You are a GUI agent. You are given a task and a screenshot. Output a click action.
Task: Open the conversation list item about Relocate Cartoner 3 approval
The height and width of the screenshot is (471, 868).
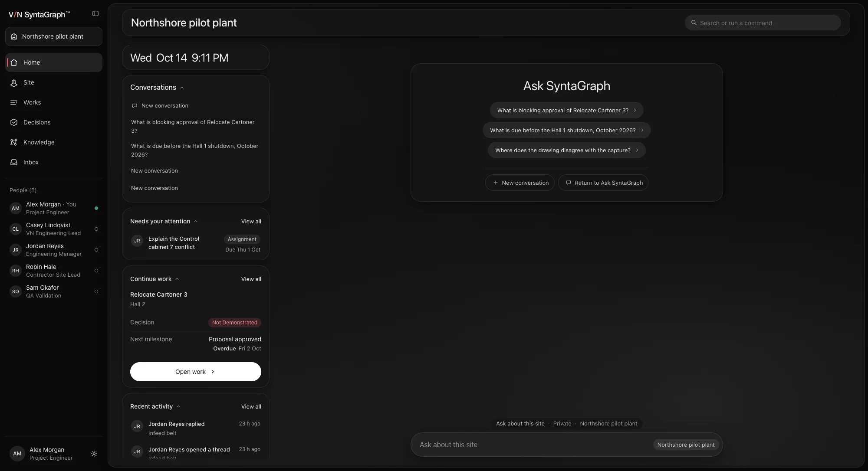pos(196,126)
